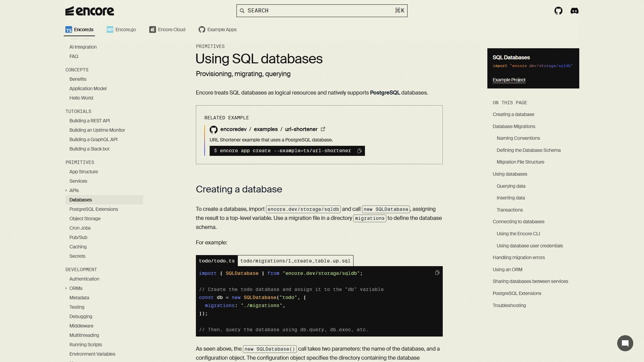This screenshot has width=644, height=362.
Task: Open the Example Project link
Action: coord(509,80)
